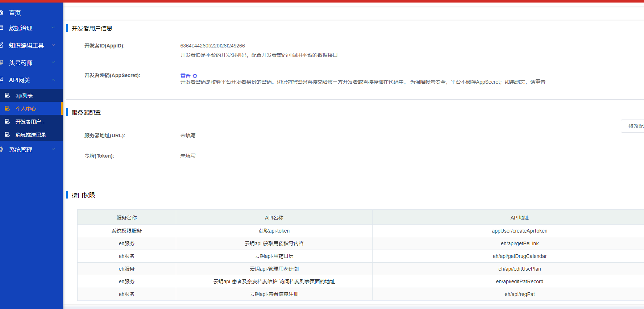Open the api列表 submenu item
The image size is (644, 309).
coord(31,95)
